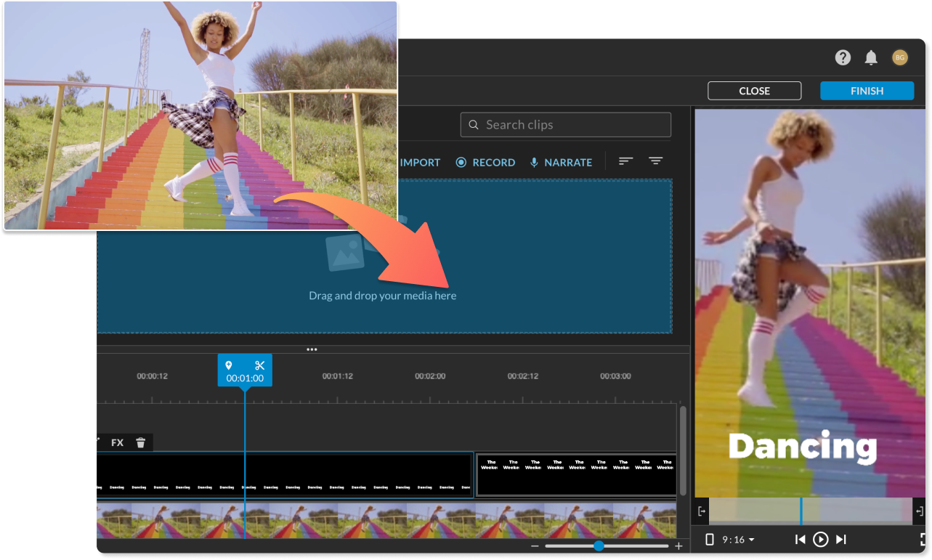Image resolution: width=932 pixels, height=560 pixels.
Task: Expand the 9:16 aspect ratio dropdown
Action: (x=738, y=540)
